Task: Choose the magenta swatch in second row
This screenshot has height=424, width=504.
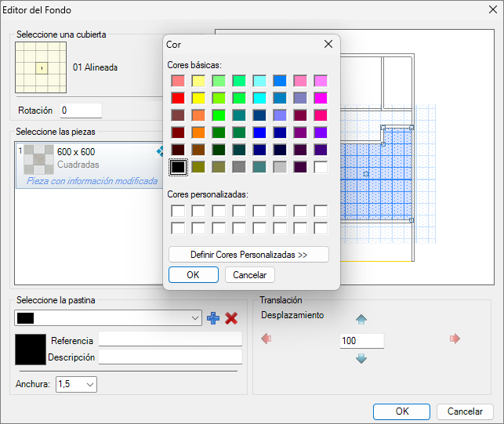Action: coord(321,98)
